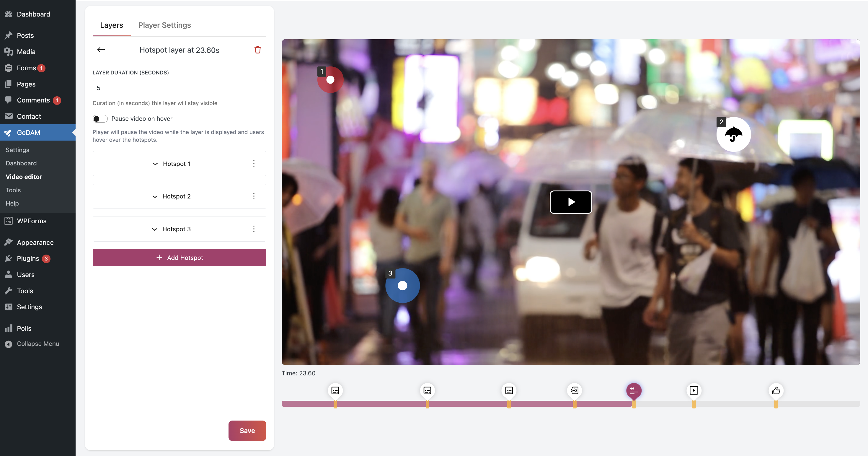Image resolution: width=868 pixels, height=456 pixels.
Task: Expand the Hotspot 3 panel
Action: point(172,229)
